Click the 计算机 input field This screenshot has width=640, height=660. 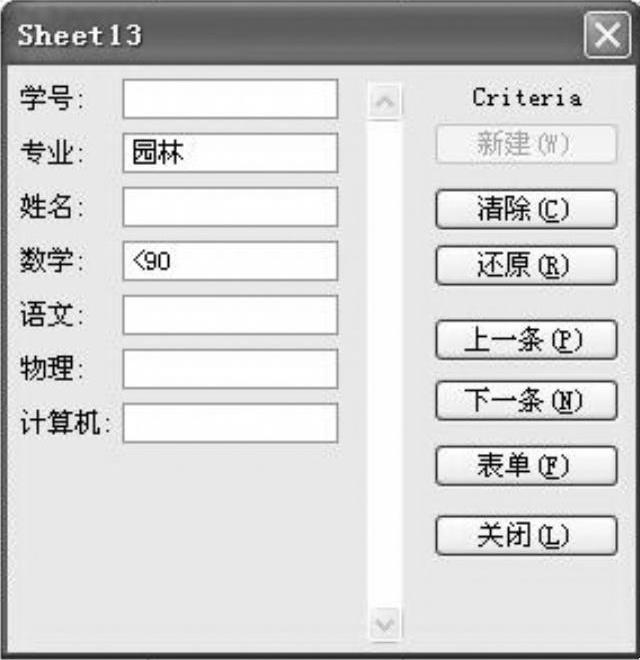click(230, 423)
